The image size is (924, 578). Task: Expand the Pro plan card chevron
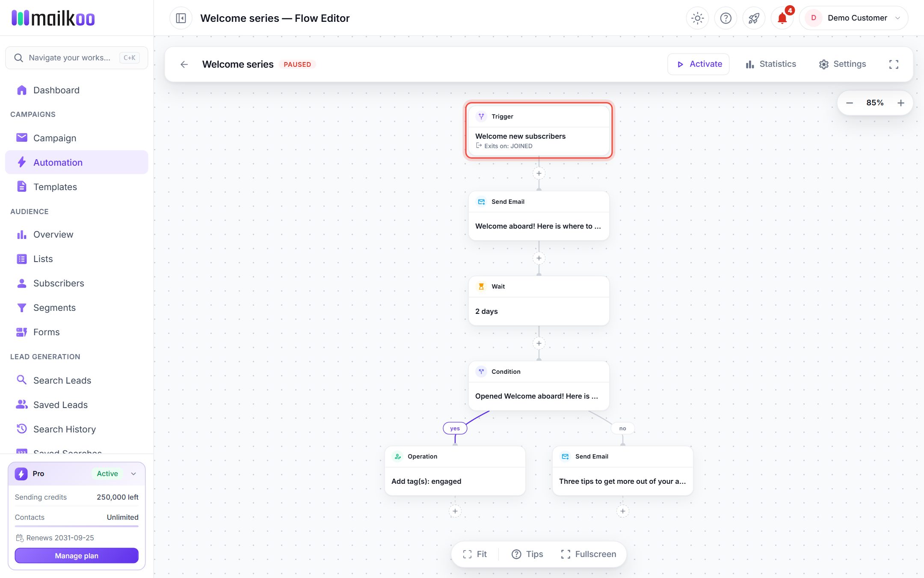tap(133, 474)
